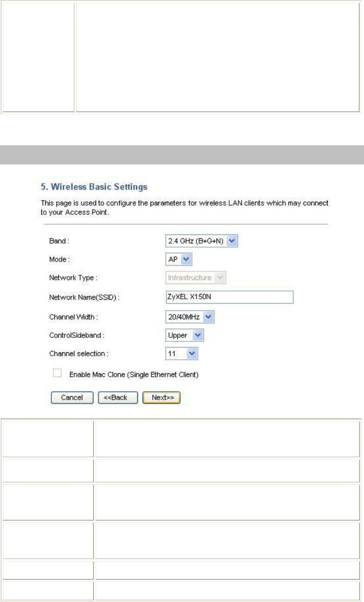
Task: Click the '5. Wireless Basic Settings' heading
Action: tap(94, 187)
